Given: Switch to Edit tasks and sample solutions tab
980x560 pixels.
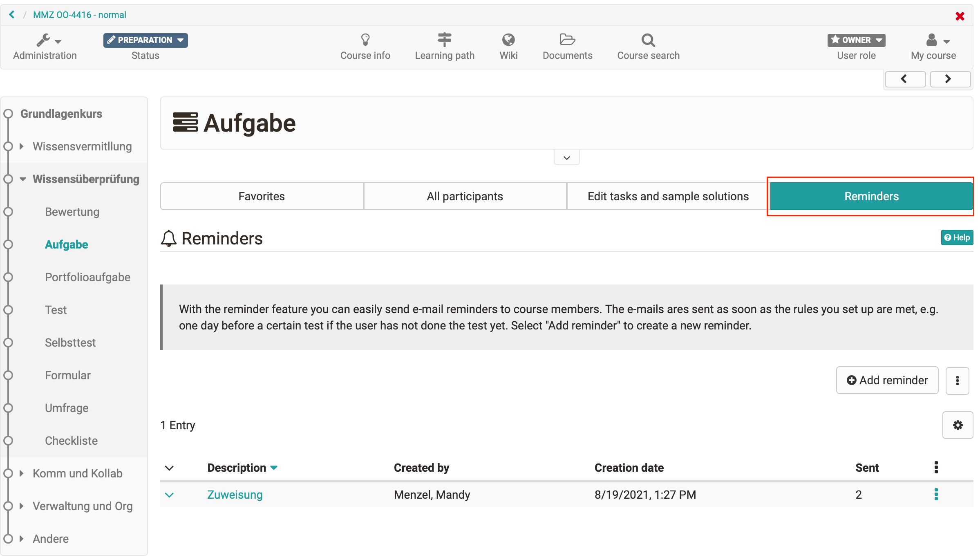Looking at the screenshot, I should 668,196.
